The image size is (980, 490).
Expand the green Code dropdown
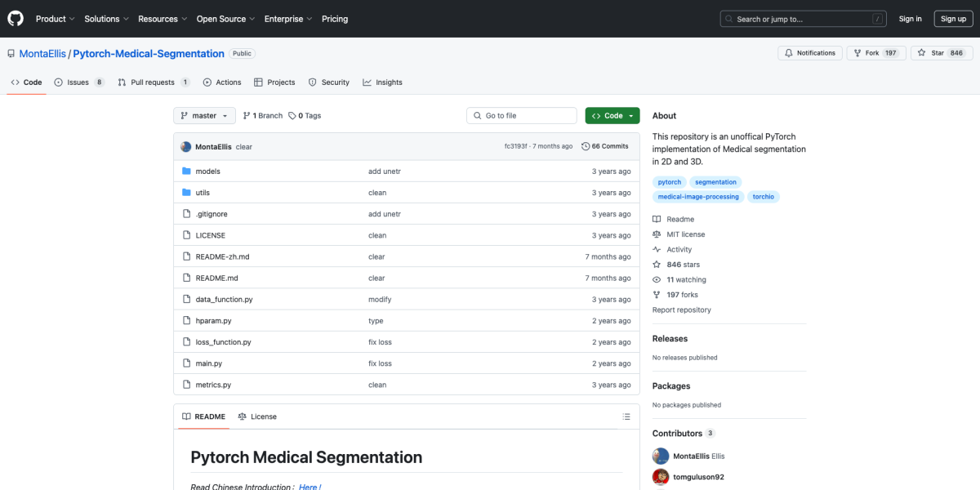pyautogui.click(x=612, y=115)
